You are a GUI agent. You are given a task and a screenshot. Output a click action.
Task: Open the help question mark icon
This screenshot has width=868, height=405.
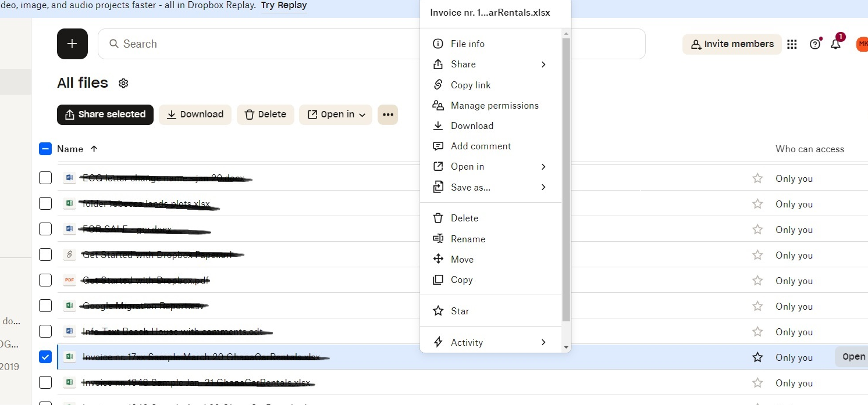[x=814, y=44]
